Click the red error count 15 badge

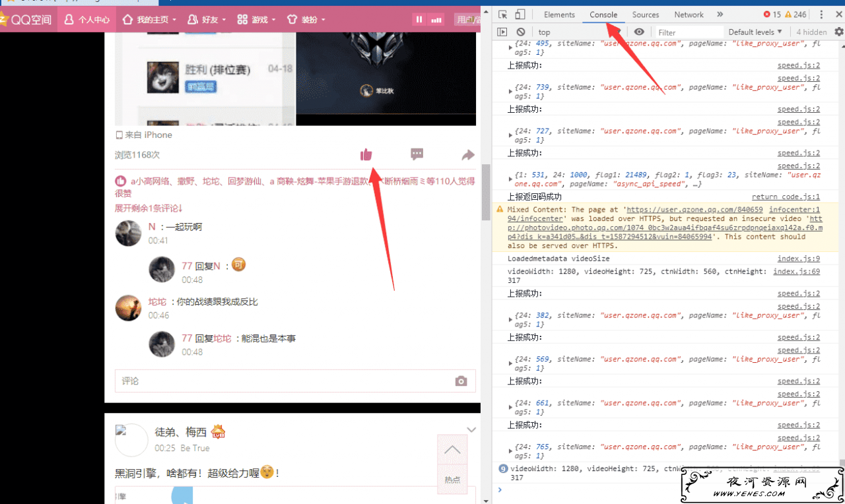[x=772, y=15]
